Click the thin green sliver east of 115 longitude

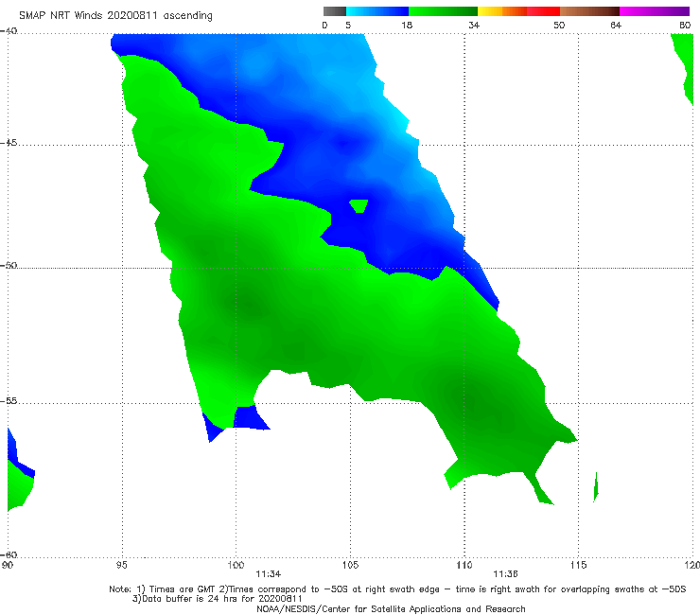pyautogui.click(x=596, y=487)
